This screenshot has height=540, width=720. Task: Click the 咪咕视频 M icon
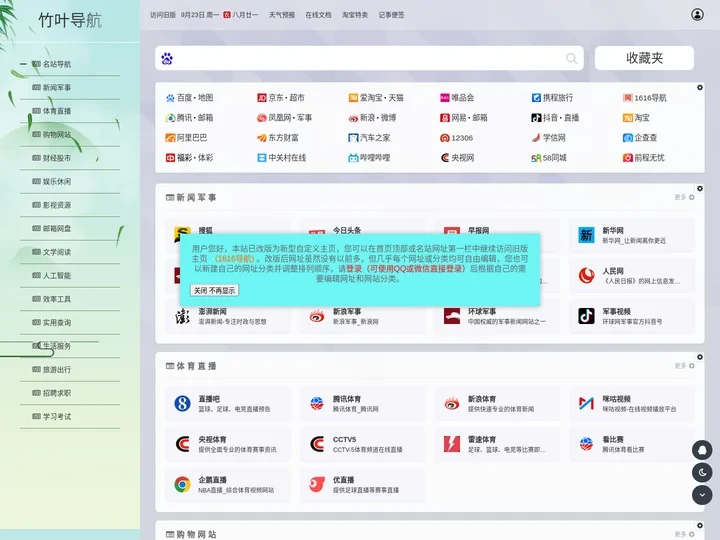point(586,404)
